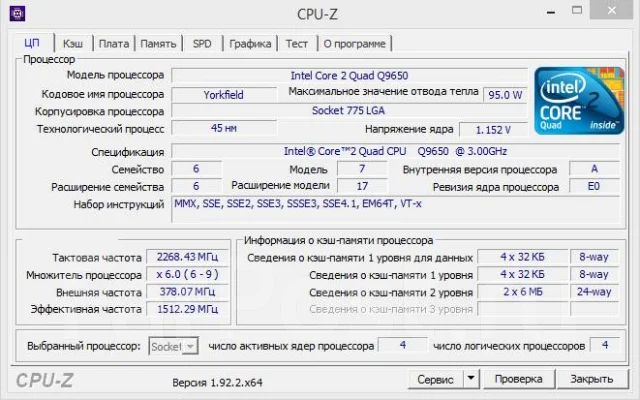The image size is (640, 400).
Task: Open the Память tab
Action: point(158,44)
